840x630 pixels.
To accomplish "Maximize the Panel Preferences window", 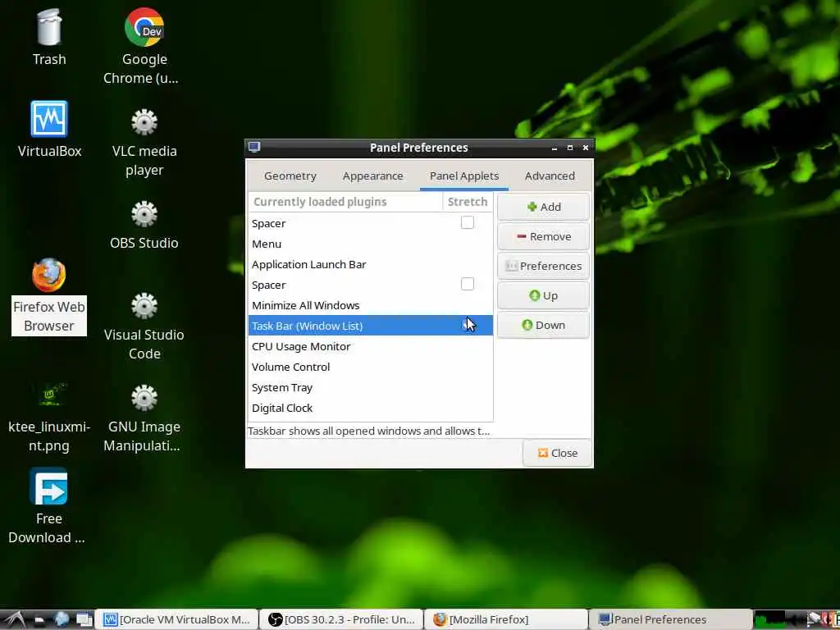I will (x=570, y=148).
